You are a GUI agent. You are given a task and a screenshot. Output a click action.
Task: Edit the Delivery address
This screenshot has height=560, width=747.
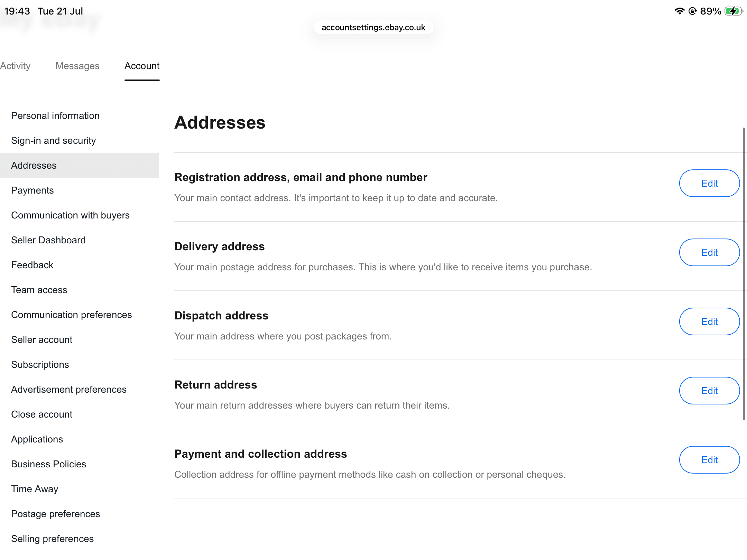(x=709, y=252)
